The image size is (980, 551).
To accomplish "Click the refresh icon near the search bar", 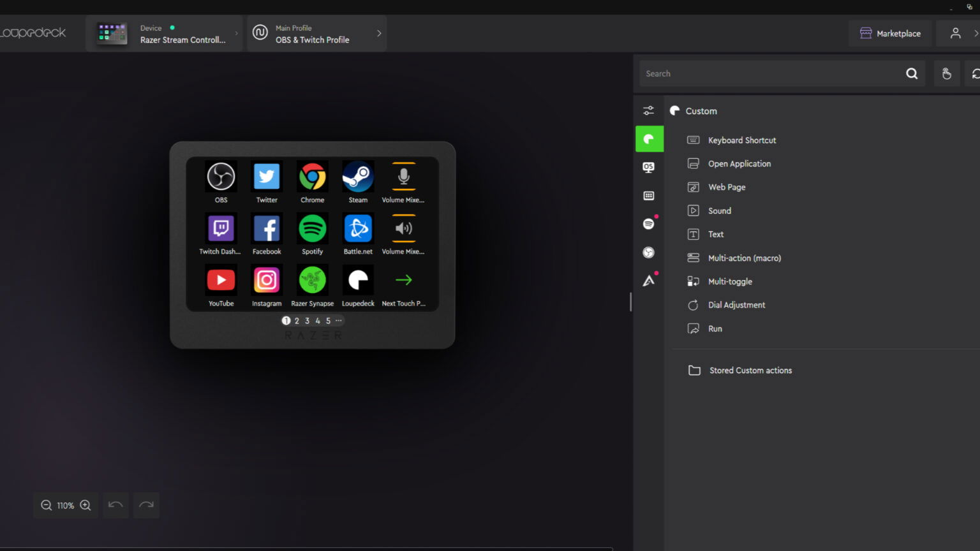I will coord(975,73).
